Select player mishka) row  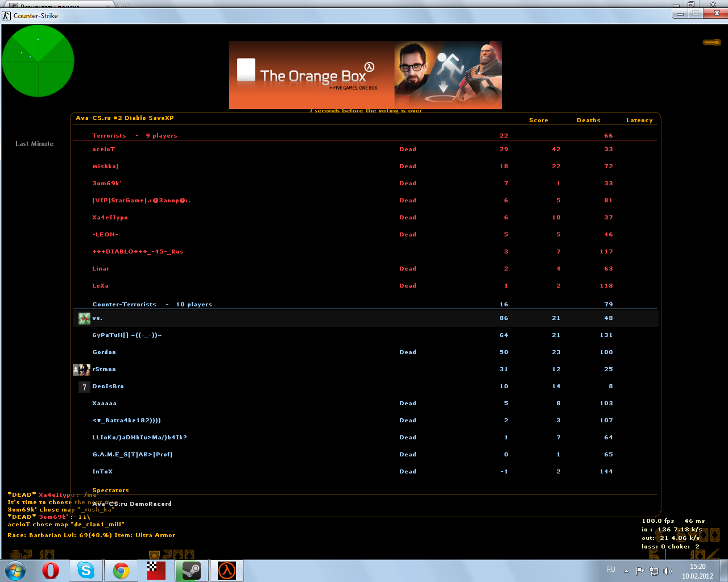365,167
